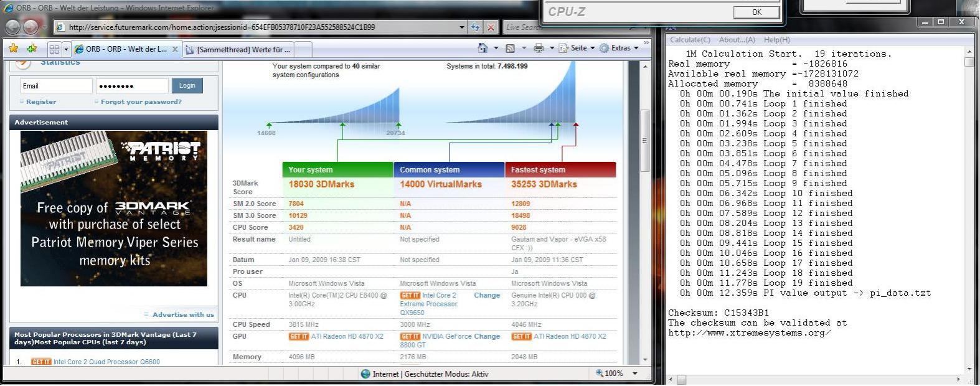The height and width of the screenshot is (386, 980).
Task: Go back with the Internet Explorer back arrow
Action: [x=13, y=27]
